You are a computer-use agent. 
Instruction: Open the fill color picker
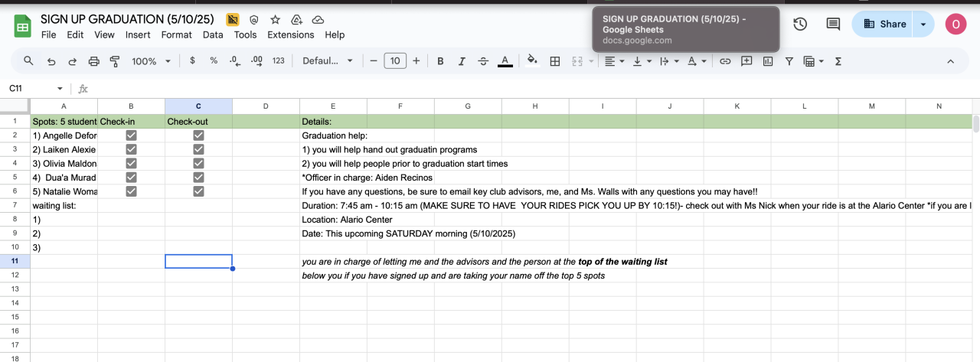(532, 61)
